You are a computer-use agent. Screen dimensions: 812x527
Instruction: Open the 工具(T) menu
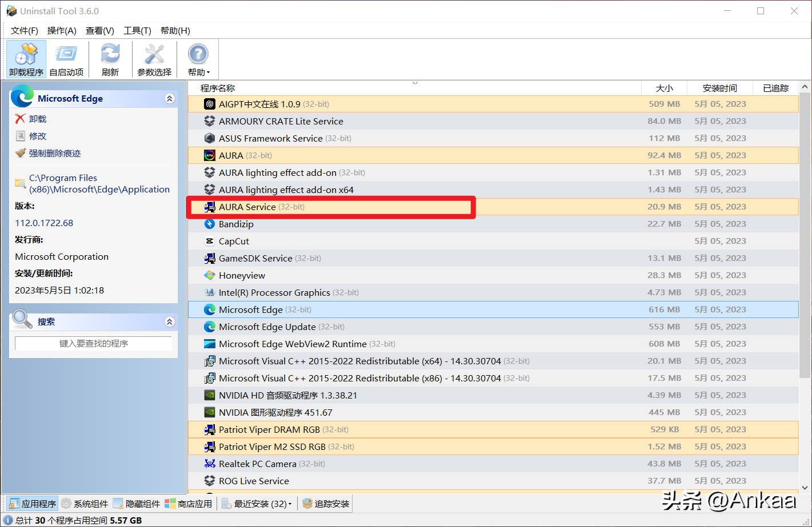(x=137, y=31)
